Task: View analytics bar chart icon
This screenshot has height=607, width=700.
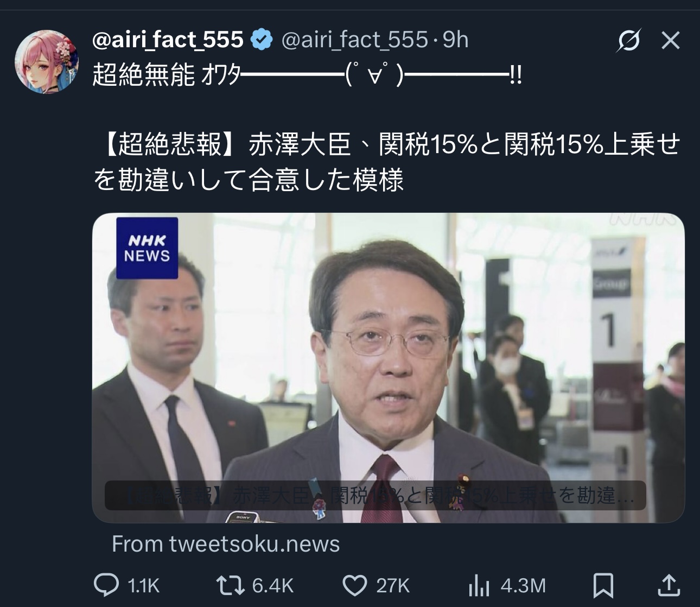Action: click(479, 586)
